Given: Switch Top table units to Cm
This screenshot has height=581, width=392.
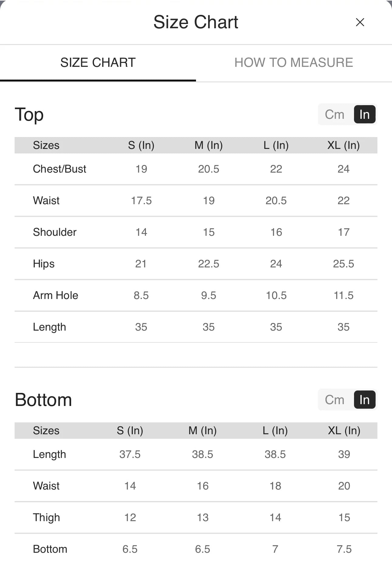Looking at the screenshot, I should click(x=335, y=115).
